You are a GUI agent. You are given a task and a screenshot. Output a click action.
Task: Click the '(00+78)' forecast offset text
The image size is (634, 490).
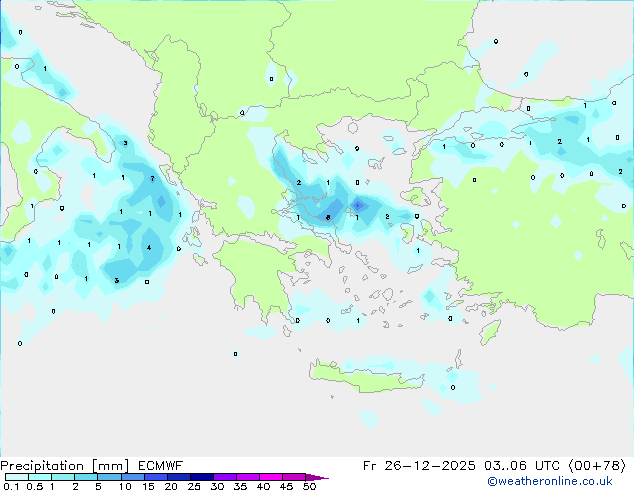point(597,466)
